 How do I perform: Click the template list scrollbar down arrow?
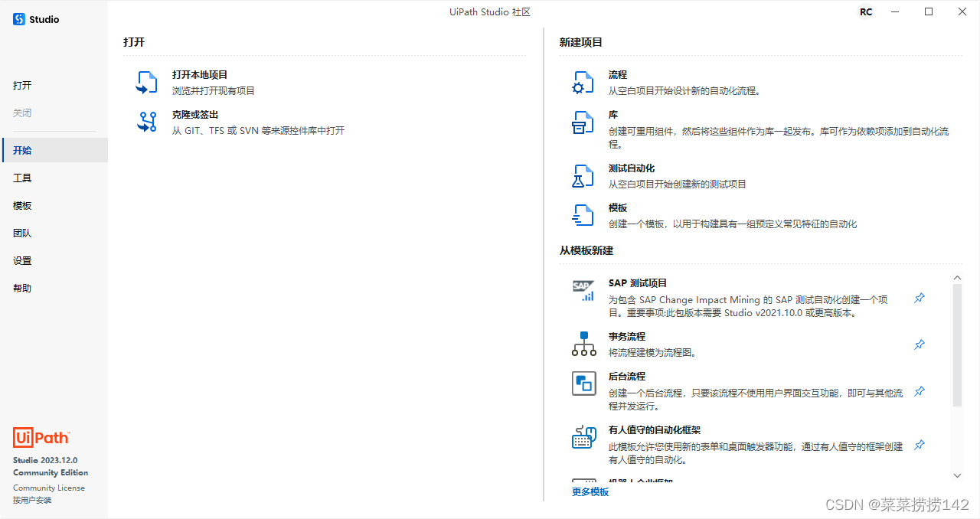point(957,476)
